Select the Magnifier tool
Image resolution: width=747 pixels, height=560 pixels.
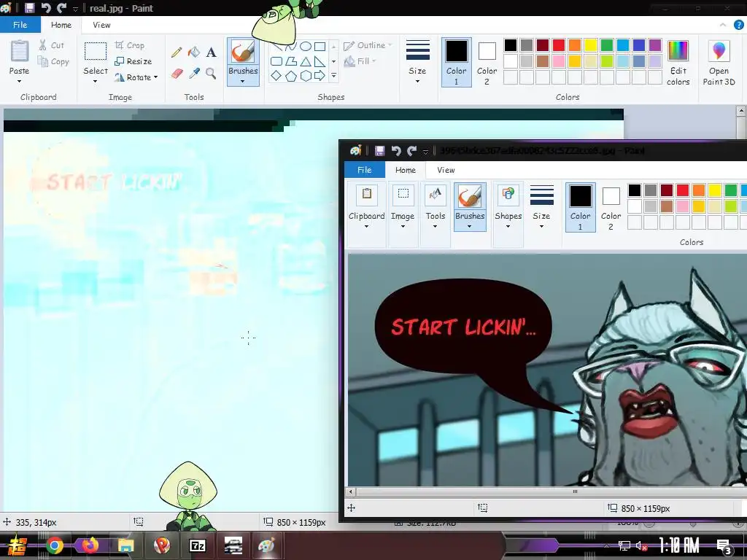211,74
